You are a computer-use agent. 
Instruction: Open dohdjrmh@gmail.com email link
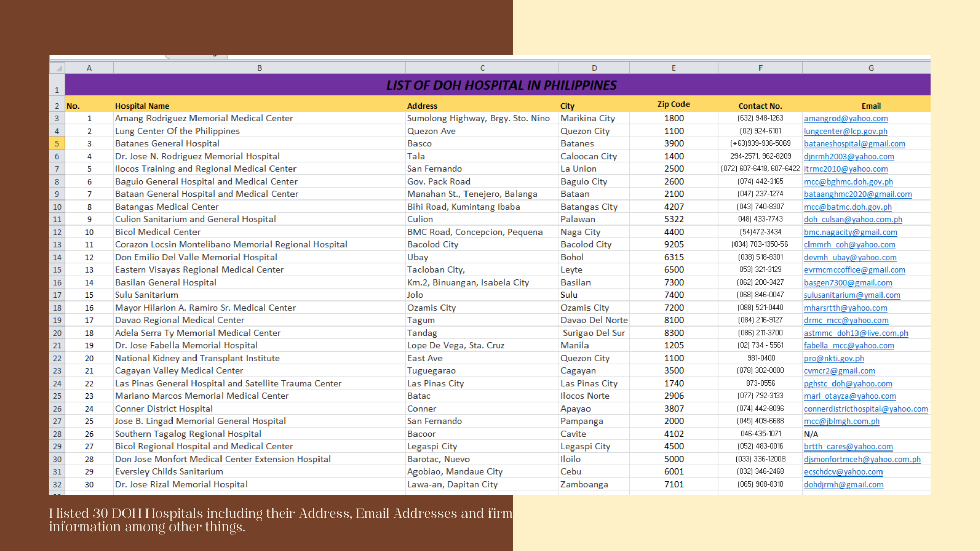tap(843, 485)
